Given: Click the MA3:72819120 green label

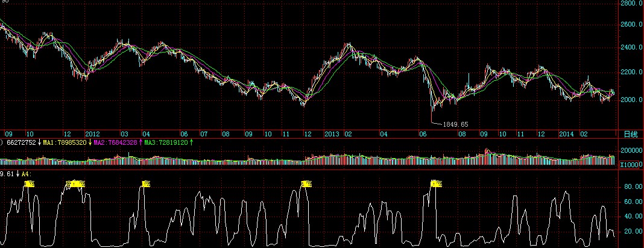Looking at the screenshot, I should click(x=166, y=143).
